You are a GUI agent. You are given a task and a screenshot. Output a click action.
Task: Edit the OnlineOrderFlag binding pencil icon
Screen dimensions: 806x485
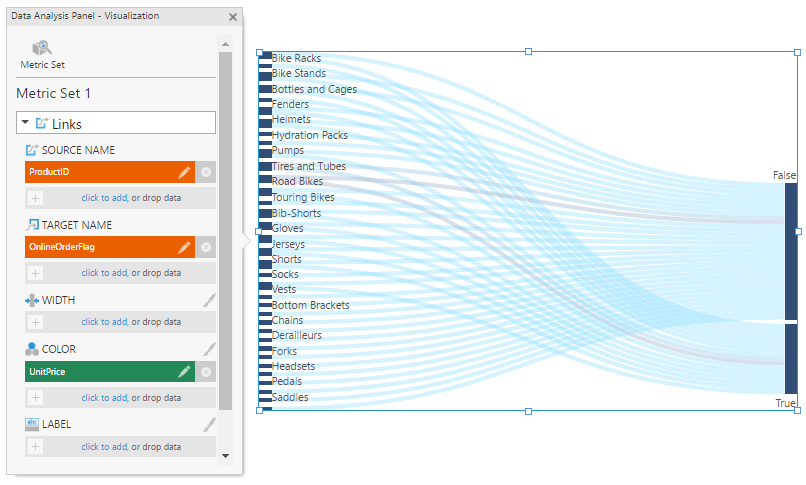pos(184,247)
